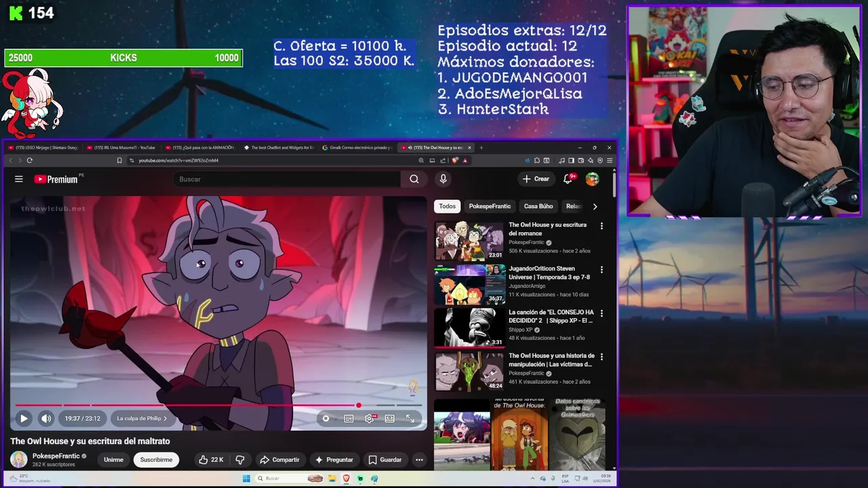
Task: Open the 36:37 Steven Universe video thumbnail
Action: click(x=469, y=284)
